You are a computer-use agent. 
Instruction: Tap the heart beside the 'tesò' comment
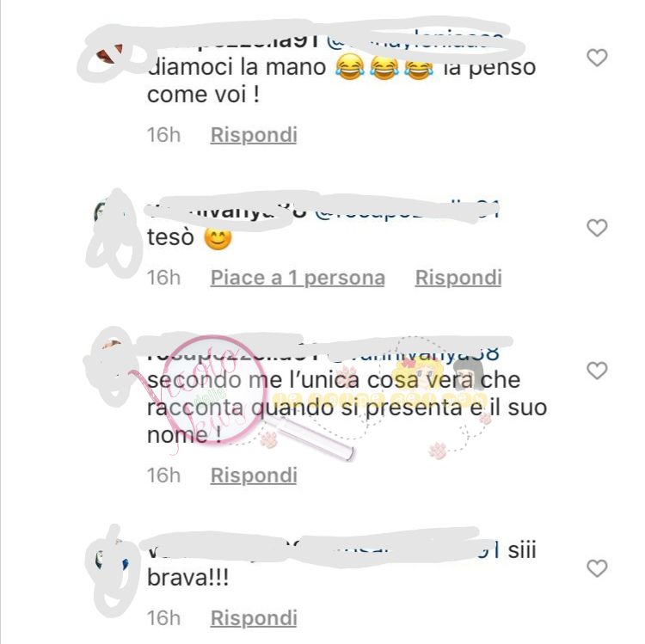(x=597, y=228)
